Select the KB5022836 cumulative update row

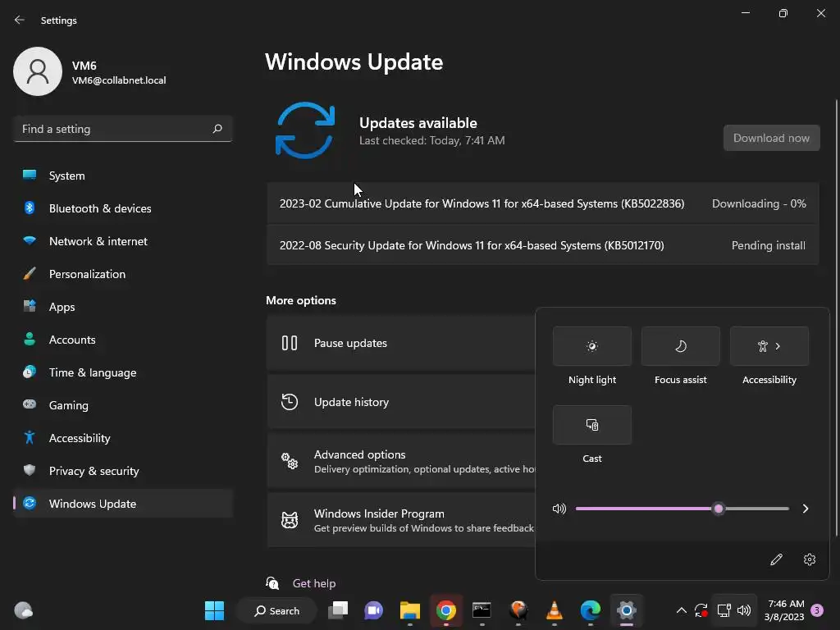coord(543,203)
